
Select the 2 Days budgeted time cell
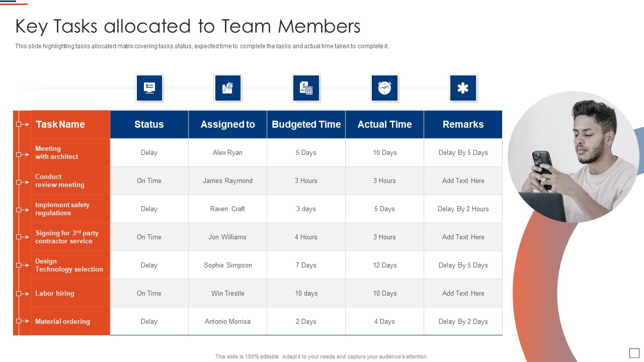point(306,321)
